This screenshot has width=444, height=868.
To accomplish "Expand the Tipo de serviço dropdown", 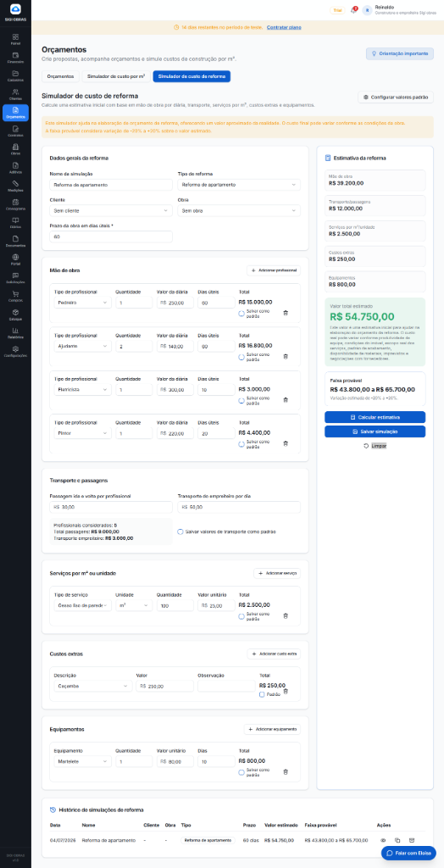I will (82, 605).
